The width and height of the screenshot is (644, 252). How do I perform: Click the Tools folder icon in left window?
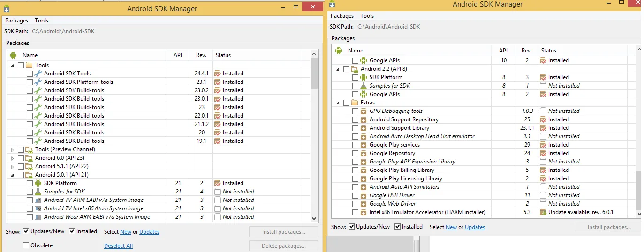pyautogui.click(x=29, y=65)
